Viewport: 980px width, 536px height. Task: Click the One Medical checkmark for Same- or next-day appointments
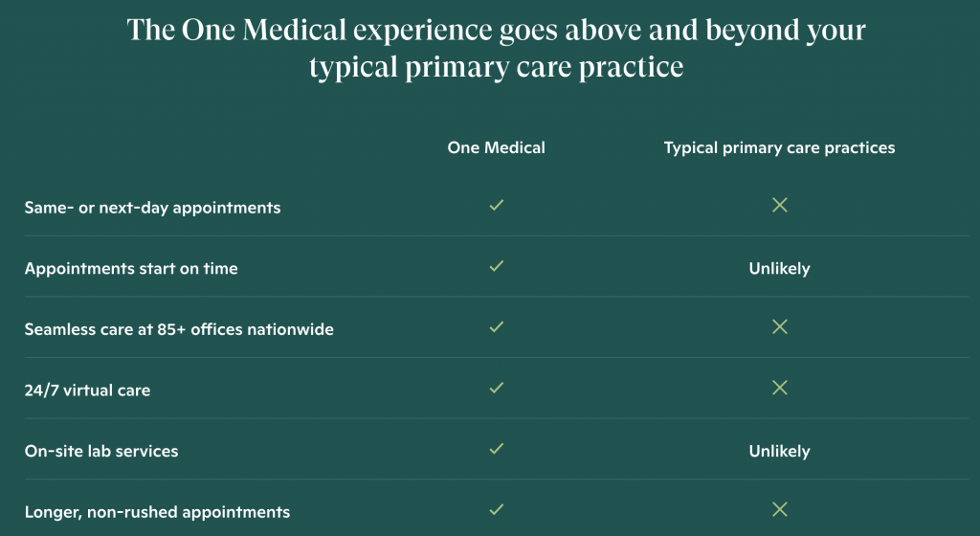(x=497, y=205)
